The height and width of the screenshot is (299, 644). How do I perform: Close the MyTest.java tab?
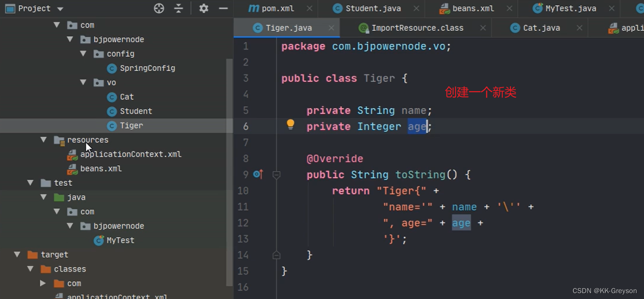[x=612, y=8]
